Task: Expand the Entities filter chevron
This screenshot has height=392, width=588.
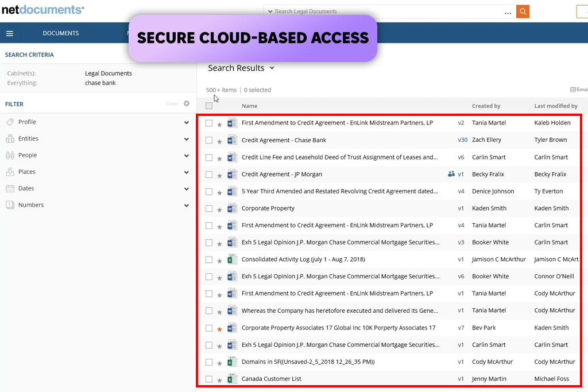Action: click(187, 139)
